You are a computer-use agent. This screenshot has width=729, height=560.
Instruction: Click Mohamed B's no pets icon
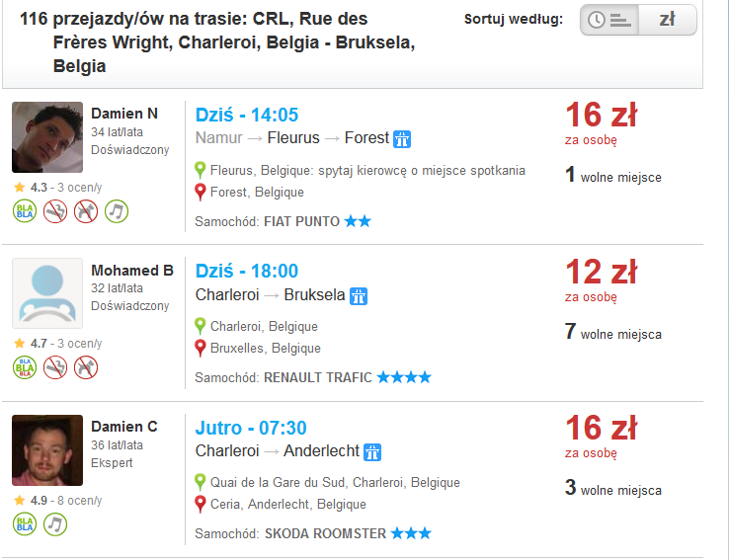point(86,367)
